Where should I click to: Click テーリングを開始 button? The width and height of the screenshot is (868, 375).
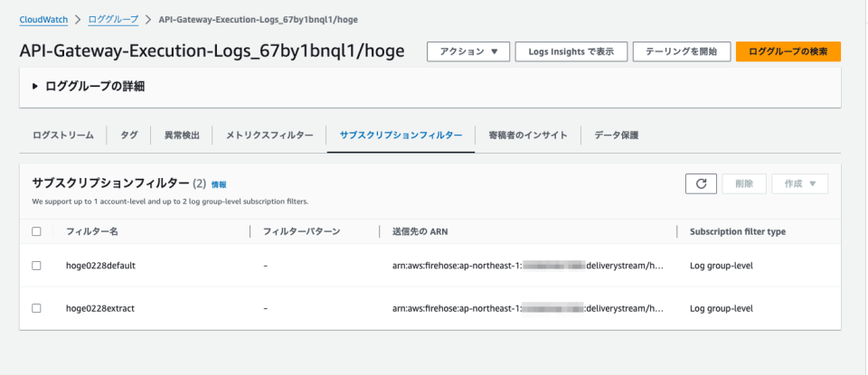click(682, 52)
